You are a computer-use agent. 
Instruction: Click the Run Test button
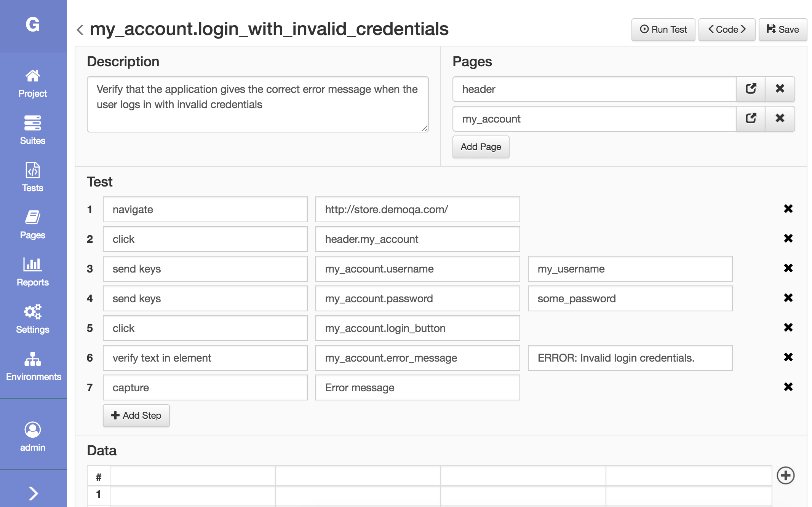pyautogui.click(x=663, y=30)
